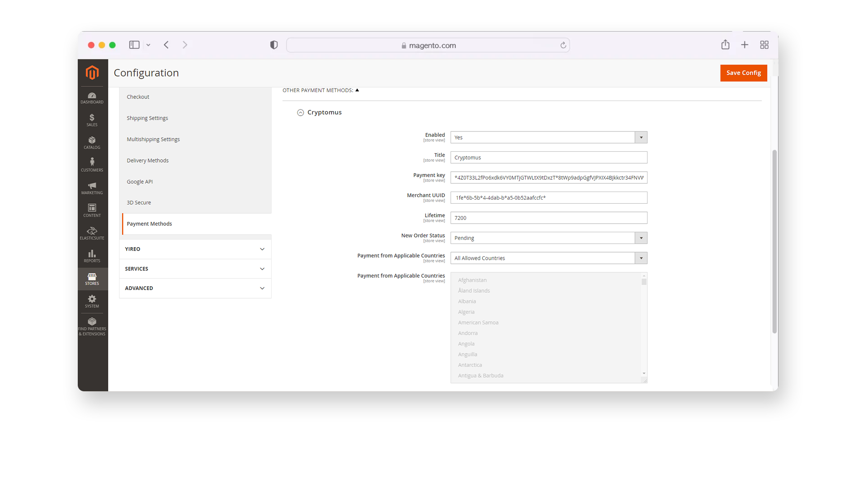Click the Lifetime input field
This screenshot has height=488, width=868.
pyautogui.click(x=549, y=218)
